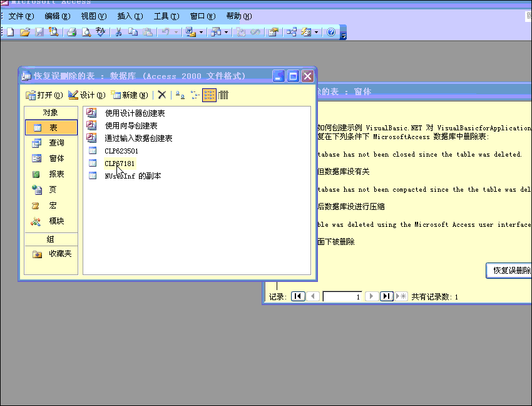Click the record number input field
Image resolution: width=532 pixels, height=406 pixels.
point(342,296)
